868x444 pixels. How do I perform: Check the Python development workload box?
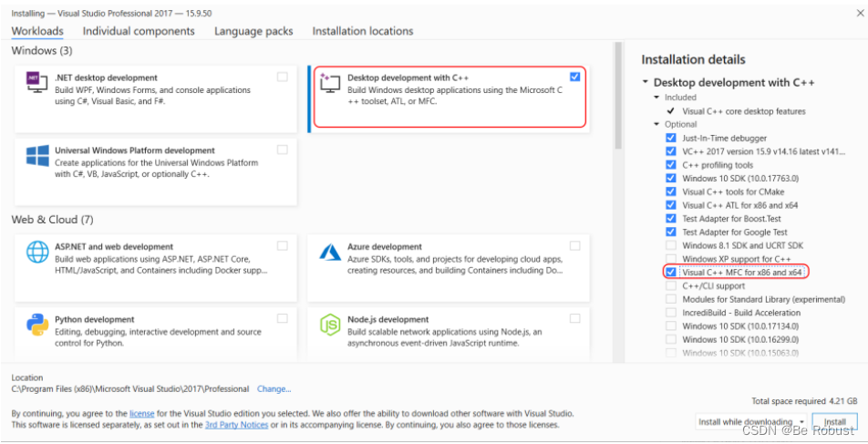pyautogui.click(x=283, y=318)
